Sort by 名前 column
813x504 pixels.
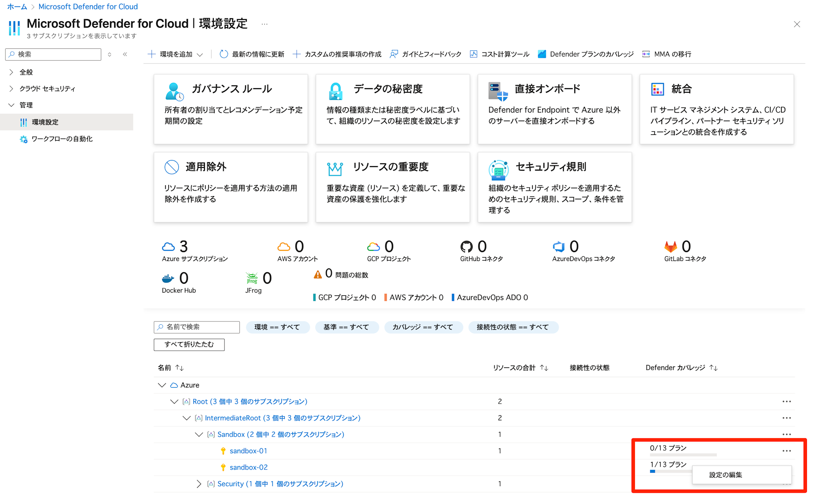(171, 368)
